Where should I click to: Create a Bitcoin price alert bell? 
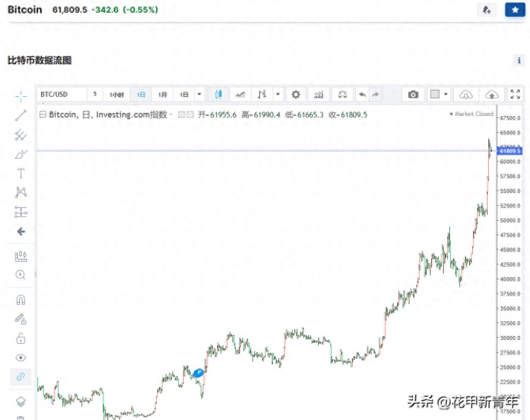[486, 10]
